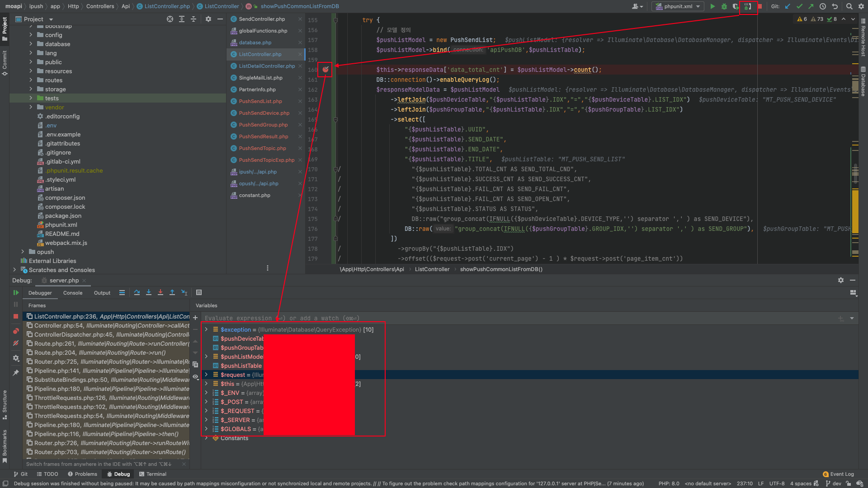This screenshot has height=488, width=868.
Task: Click Resume Program in the debug panel
Action: coord(16,293)
